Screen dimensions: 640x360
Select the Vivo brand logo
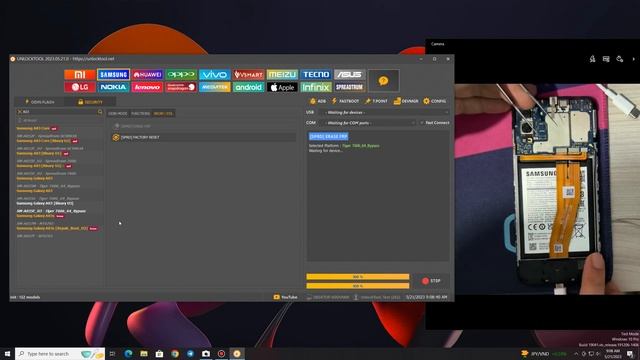tap(215, 74)
